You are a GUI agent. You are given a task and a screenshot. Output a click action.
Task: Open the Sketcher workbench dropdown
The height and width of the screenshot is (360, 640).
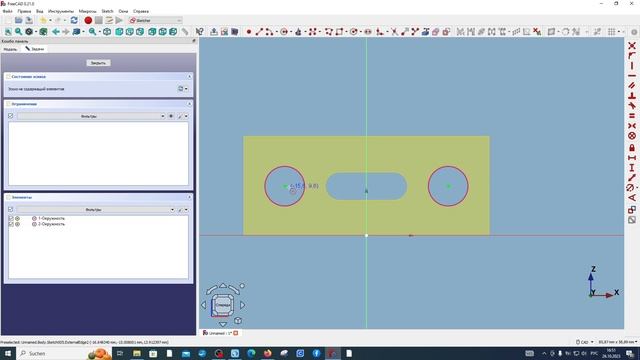pos(155,20)
